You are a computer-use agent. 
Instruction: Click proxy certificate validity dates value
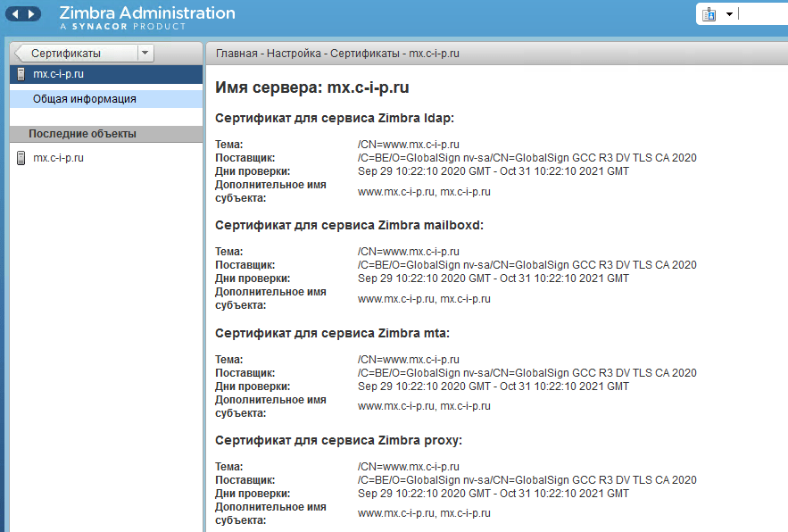(494, 494)
